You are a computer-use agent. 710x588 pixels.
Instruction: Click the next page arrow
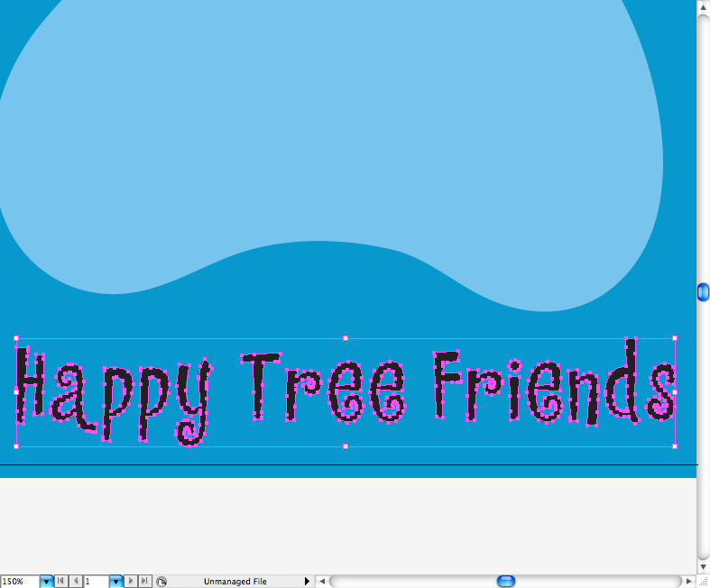(x=131, y=582)
